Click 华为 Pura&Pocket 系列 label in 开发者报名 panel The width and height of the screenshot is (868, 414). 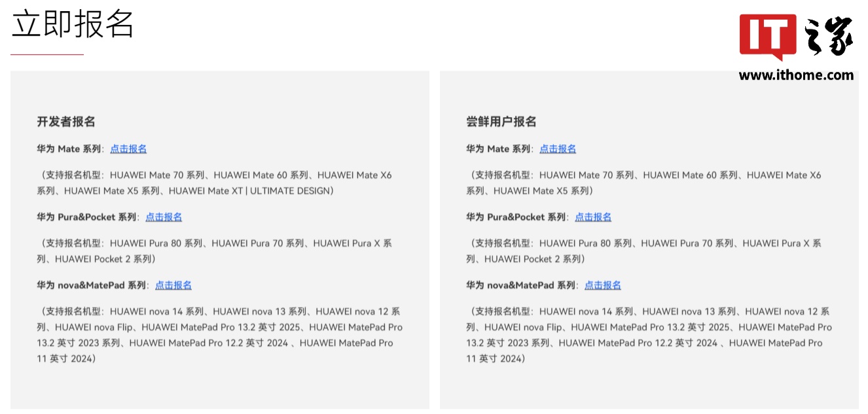click(87, 217)
